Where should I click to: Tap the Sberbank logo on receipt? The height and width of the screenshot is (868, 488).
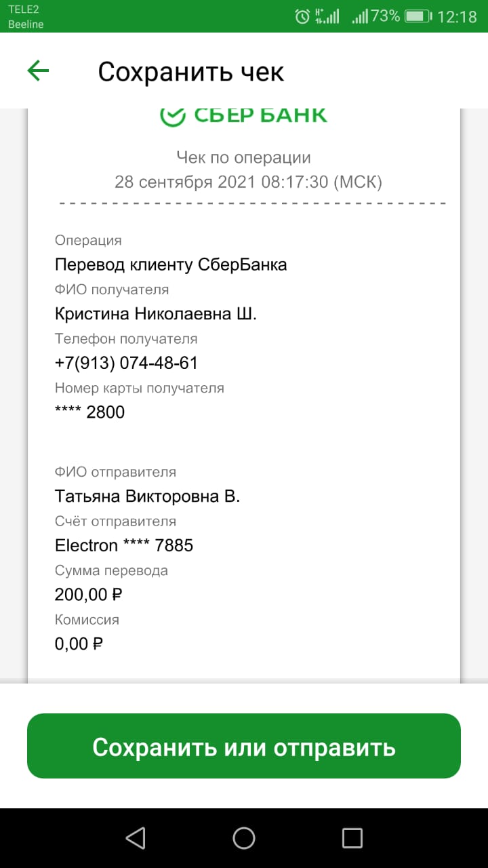[244, 115]
